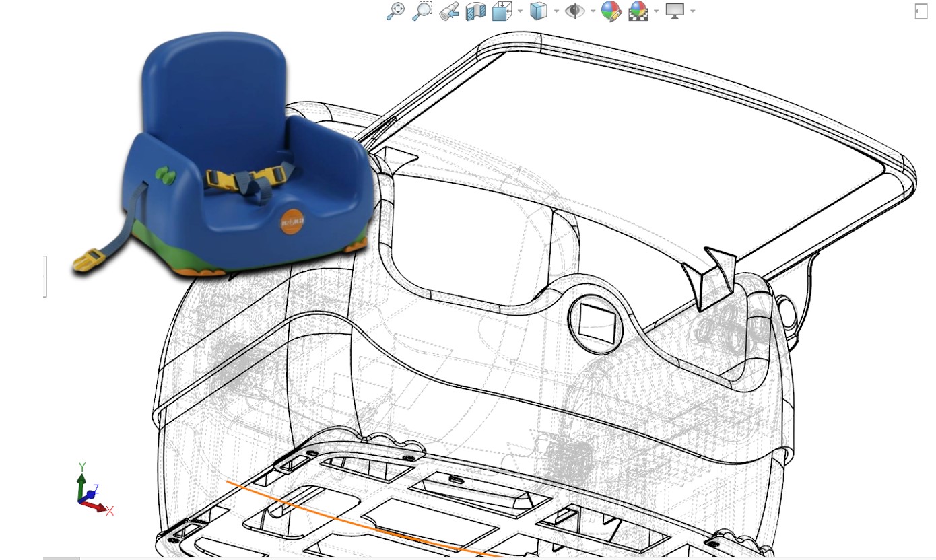This screenshot has width=936, height=560.
Task: Expand the View Orientation dropdown arrow
Action: pos(520,11)
